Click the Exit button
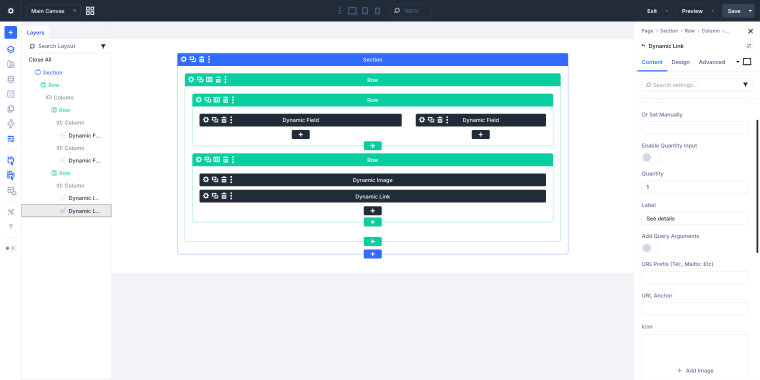Viewport: 760px width, 380px height. (652, 11)
